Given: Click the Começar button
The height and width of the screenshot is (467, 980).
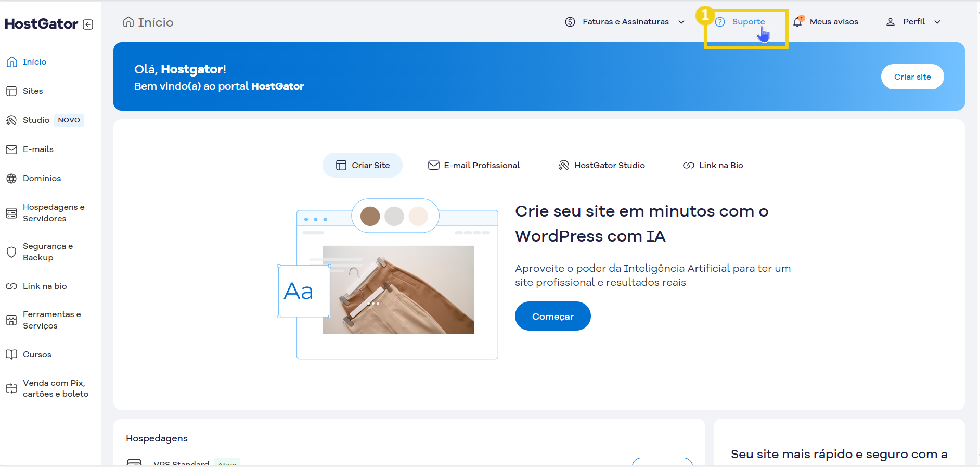Looking at the screenshot, I should coord(553,316).
